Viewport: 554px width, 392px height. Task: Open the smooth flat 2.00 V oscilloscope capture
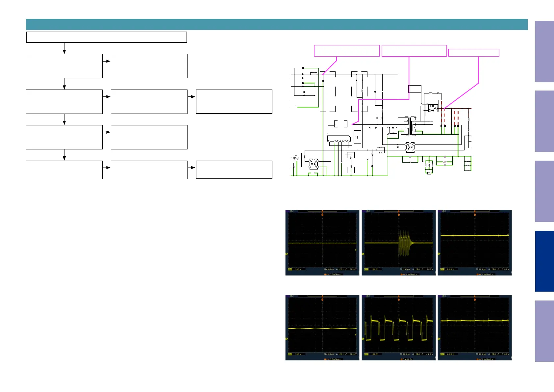475,243
